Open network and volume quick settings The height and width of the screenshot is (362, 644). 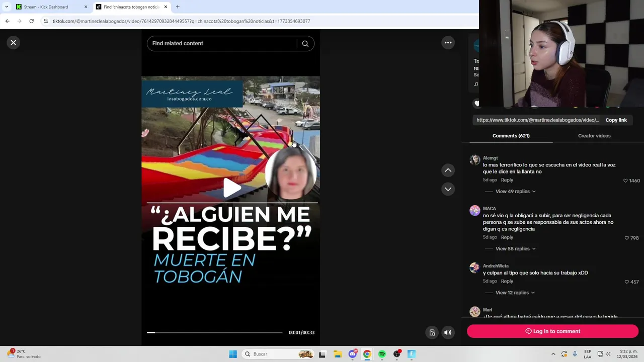(604, 354)
